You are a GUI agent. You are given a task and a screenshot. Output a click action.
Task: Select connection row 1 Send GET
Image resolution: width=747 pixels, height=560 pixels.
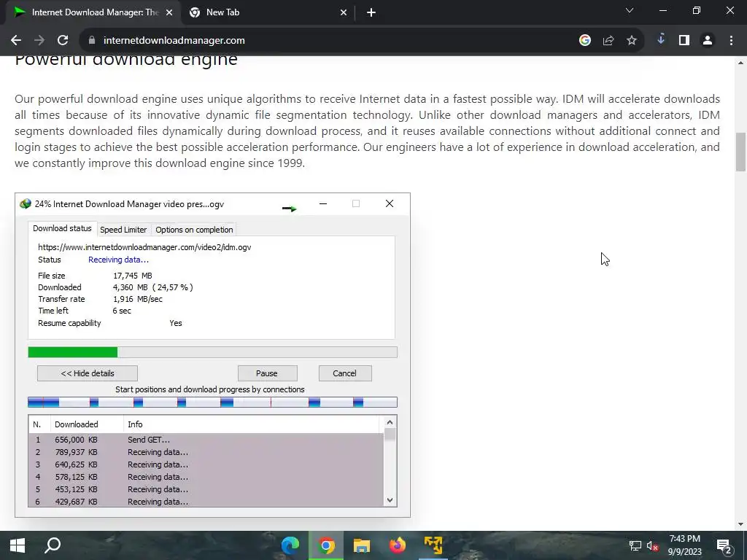pos(206,440)
